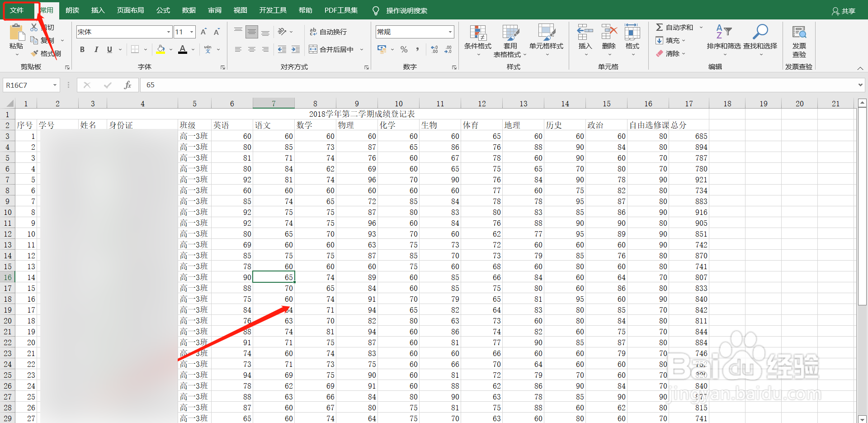Screen dimensions: 868x423
Task: Click the text orientation icon
Action: tap(282, 32)
